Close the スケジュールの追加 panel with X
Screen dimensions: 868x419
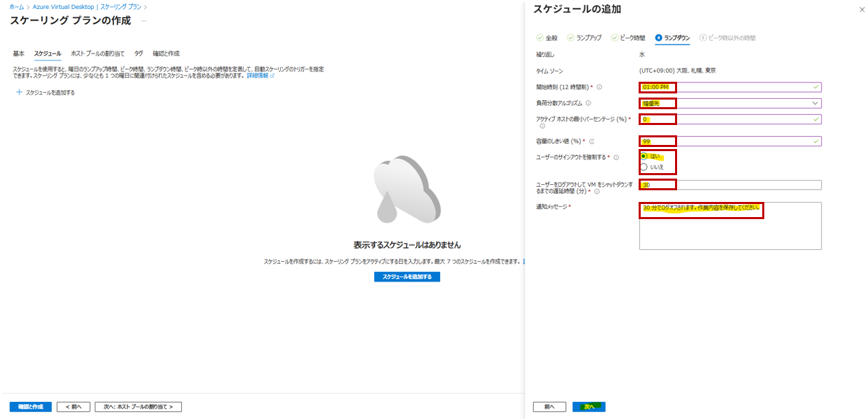tap(862, 10)
